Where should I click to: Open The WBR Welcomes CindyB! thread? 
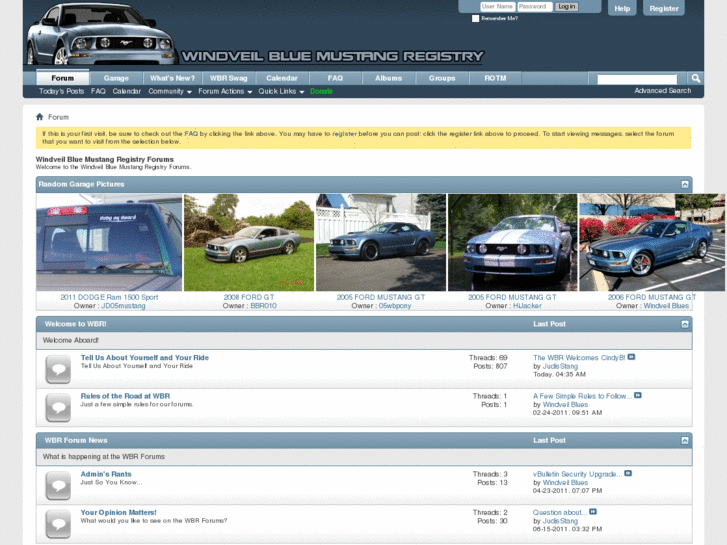(579, 358)
